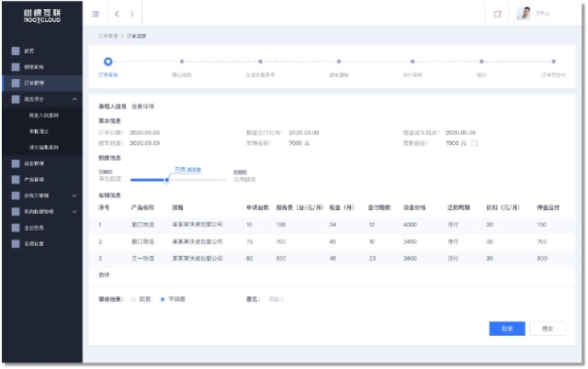The width and height of the screenshot is (588, 369).
Task: Select the 同意 radio button
Action: 133,299
